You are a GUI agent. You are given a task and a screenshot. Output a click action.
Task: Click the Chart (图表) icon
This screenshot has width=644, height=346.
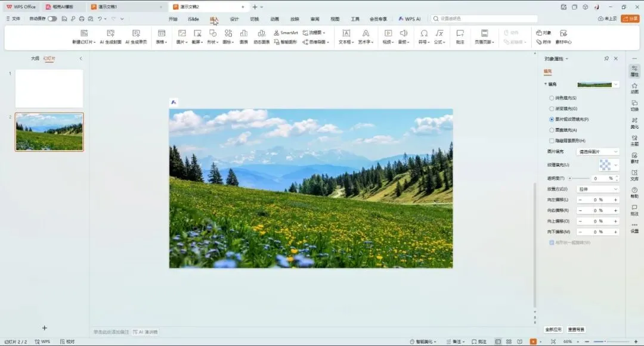point(243,33)
